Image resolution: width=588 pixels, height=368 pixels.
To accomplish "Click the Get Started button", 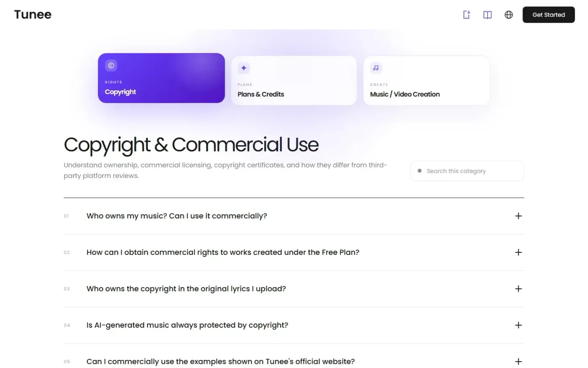I will (x=549, y=15).
